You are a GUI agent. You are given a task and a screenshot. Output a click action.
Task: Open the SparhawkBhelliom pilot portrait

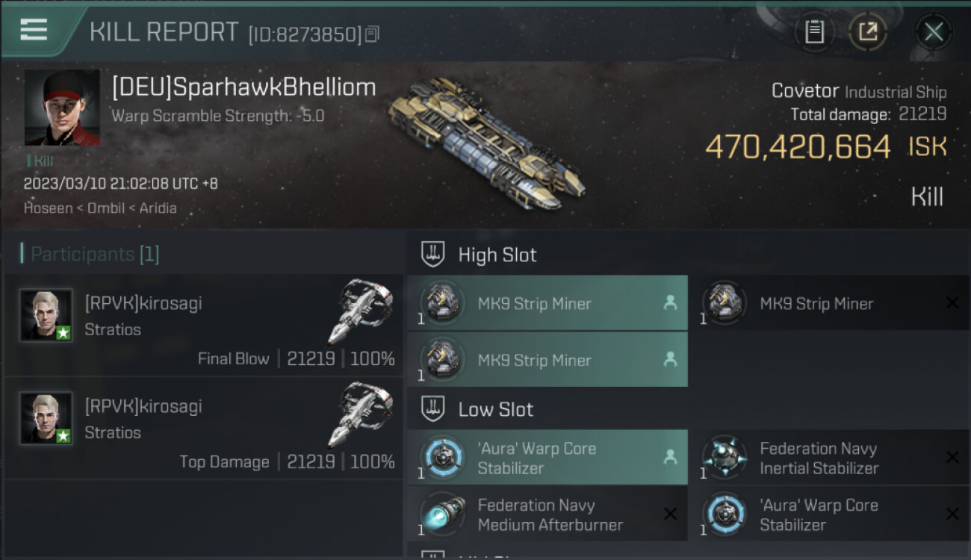pos(62,108)
